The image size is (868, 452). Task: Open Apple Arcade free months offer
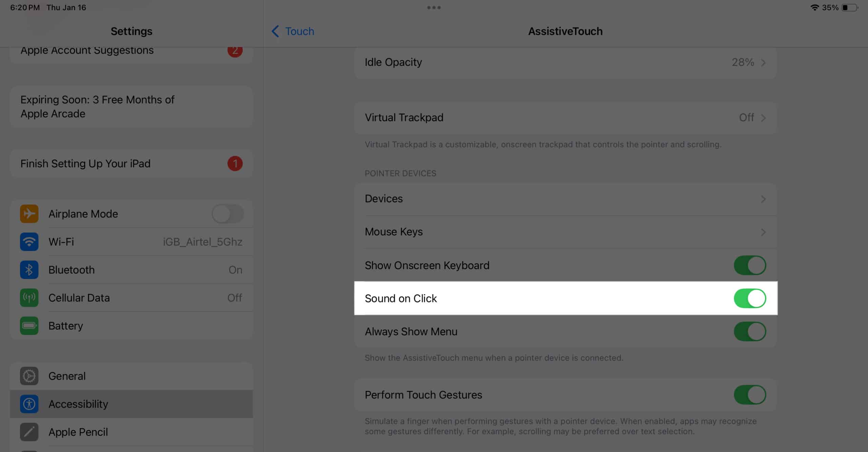click(x=132, y=106)
